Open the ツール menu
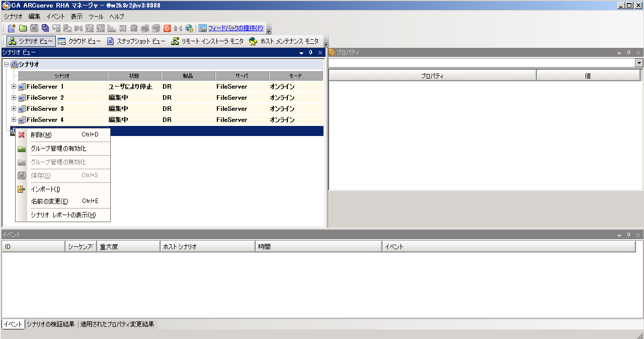 tap(96, 16)
